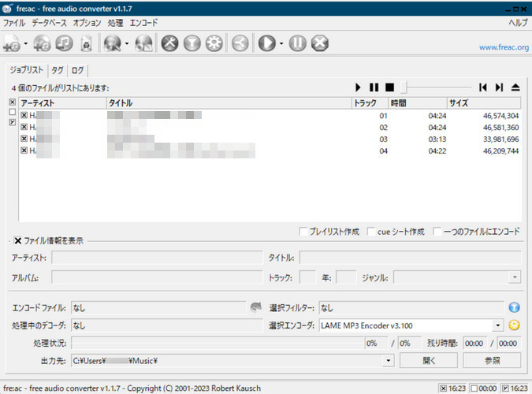This screenshot has height=394, width=532.
Task: Open the add files dropdown arrow
Action: 26,43
